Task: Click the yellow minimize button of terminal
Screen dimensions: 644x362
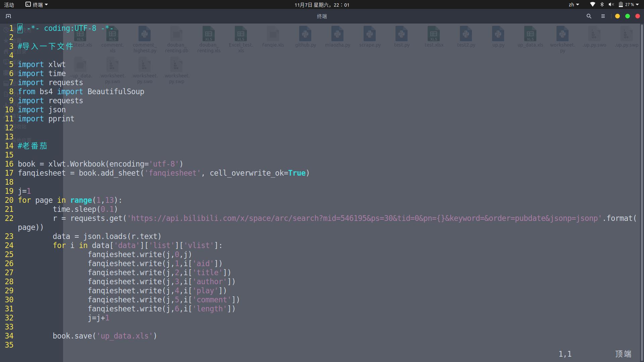Action: point(617,16)
